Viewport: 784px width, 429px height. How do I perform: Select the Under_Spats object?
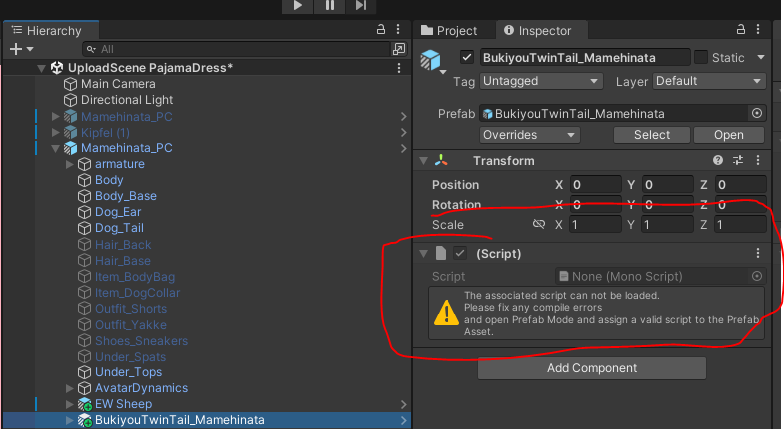coord(130,356)
